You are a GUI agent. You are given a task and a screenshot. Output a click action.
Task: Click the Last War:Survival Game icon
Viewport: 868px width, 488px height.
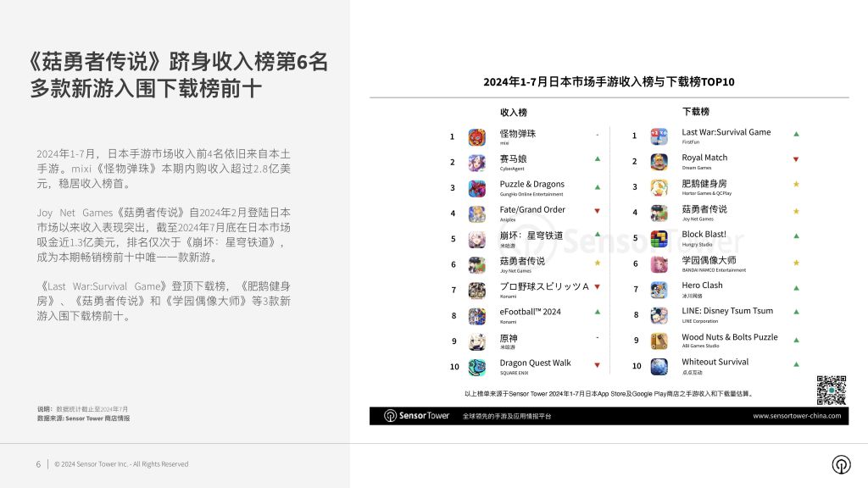(659, 136)
